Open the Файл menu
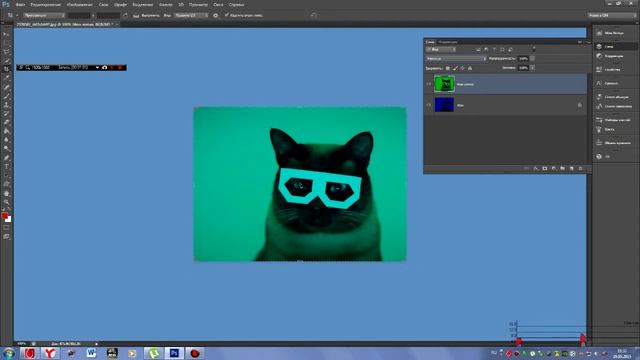The width and height of the screenshot is (640, 360). pos(20,4)
